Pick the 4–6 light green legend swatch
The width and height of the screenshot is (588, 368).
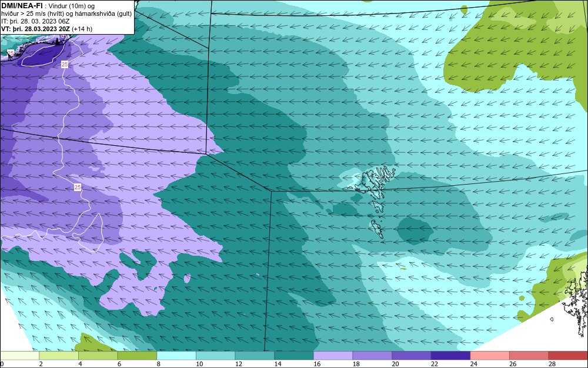click(x=98, y=356)
